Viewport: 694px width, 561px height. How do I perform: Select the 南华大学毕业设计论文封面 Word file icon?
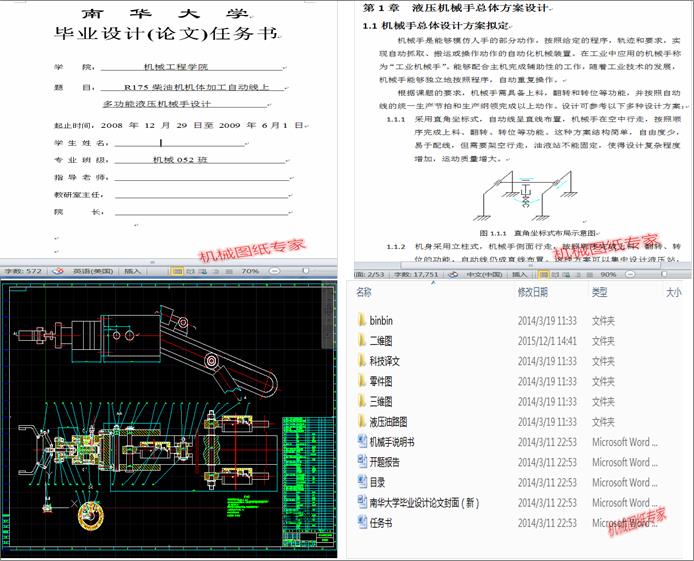coord(362,502)
